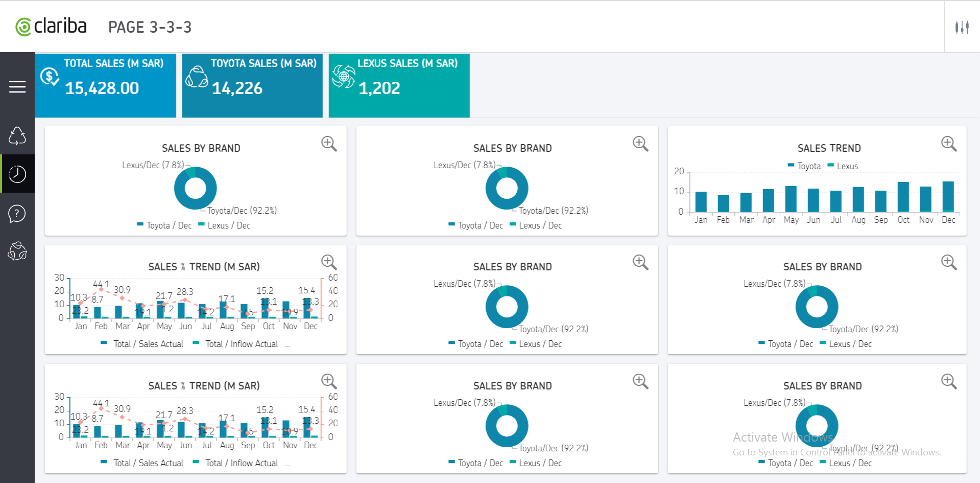
Task: Zoom into bottom-middle Sales by Brand chart
Action: (640, 381)
